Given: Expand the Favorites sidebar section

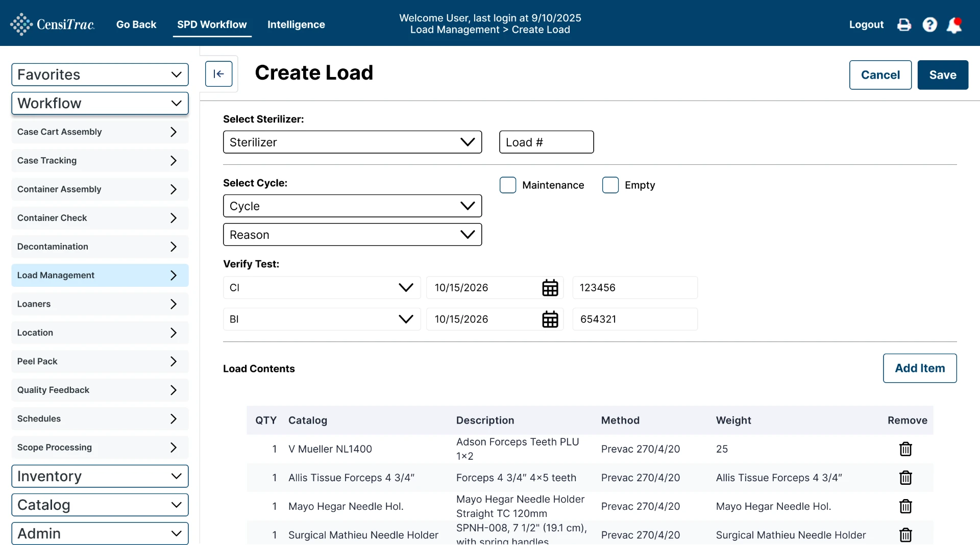Looking at the screenshot, I should 100,75.
